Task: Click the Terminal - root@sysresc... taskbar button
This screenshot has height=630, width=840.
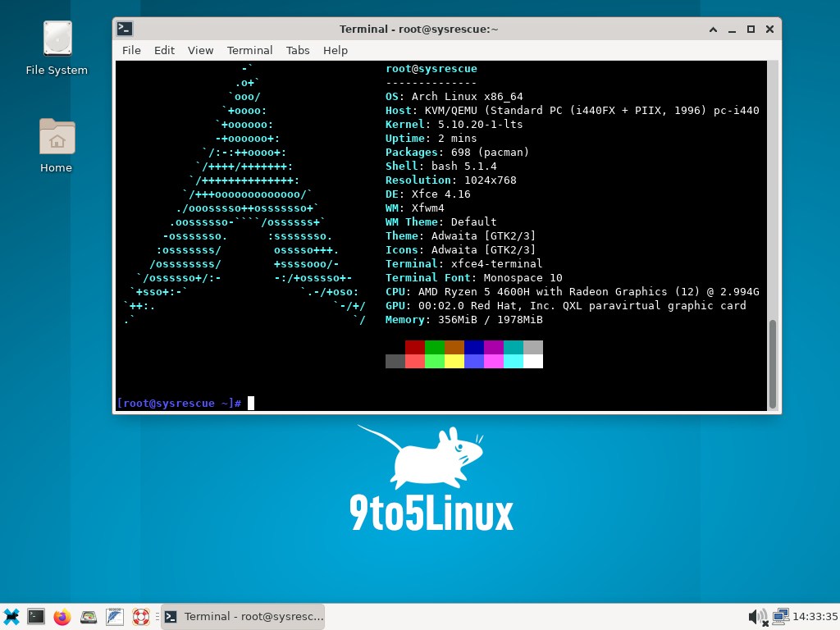Action: point(243,617)
